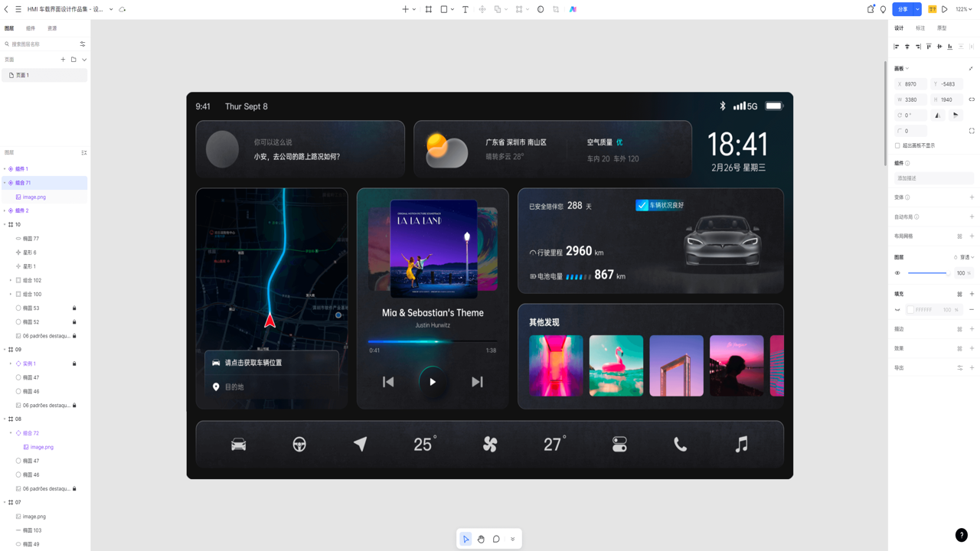Click the lightbulb icon in top right
Image resolution: width=980 pixels, height=551 pixels.
coord(883,9)
